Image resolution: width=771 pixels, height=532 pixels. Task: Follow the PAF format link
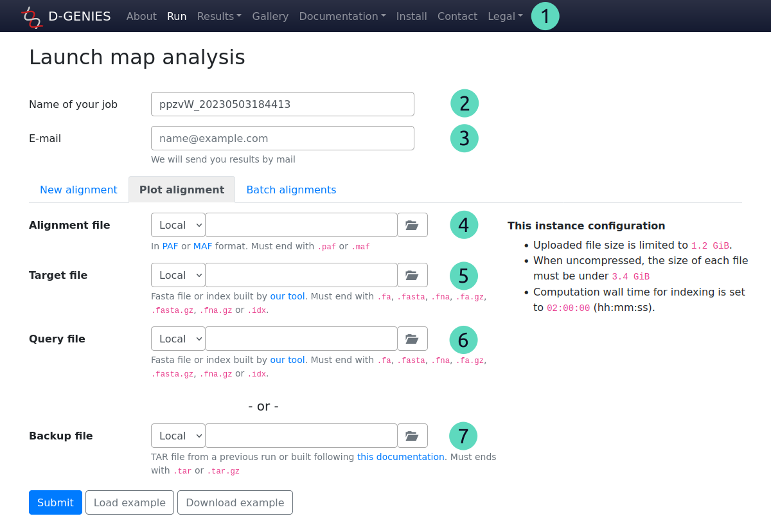pyautogui.click(x=170, y=247)
